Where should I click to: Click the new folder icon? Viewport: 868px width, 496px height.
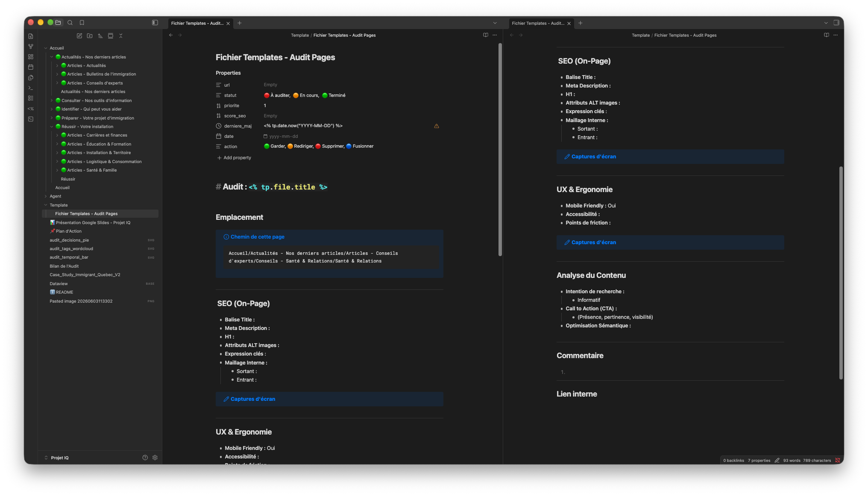coord(90,36)
